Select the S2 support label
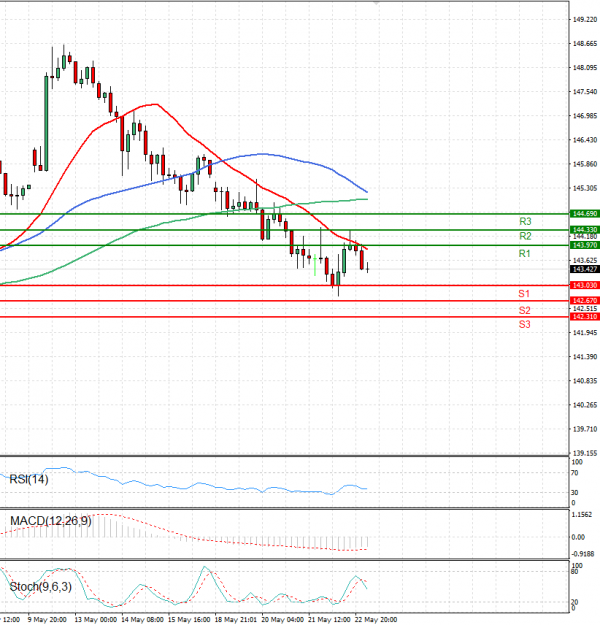Screen dimensions: 600x625 [x=524, y=310]
